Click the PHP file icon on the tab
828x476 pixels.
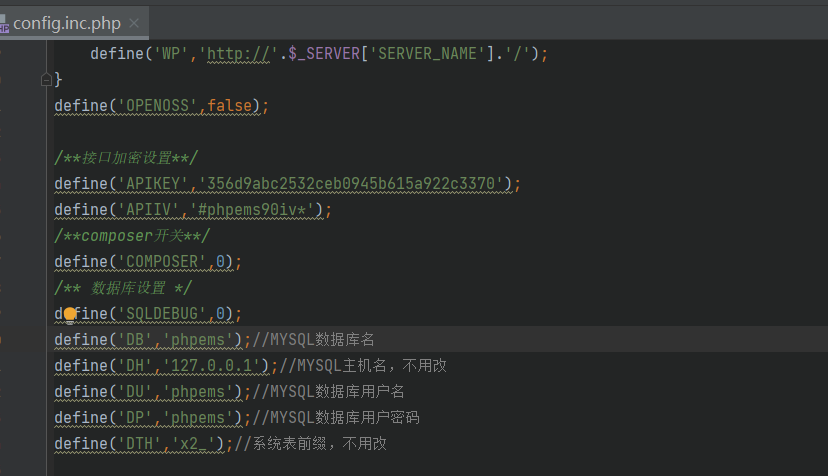point(4,24)
